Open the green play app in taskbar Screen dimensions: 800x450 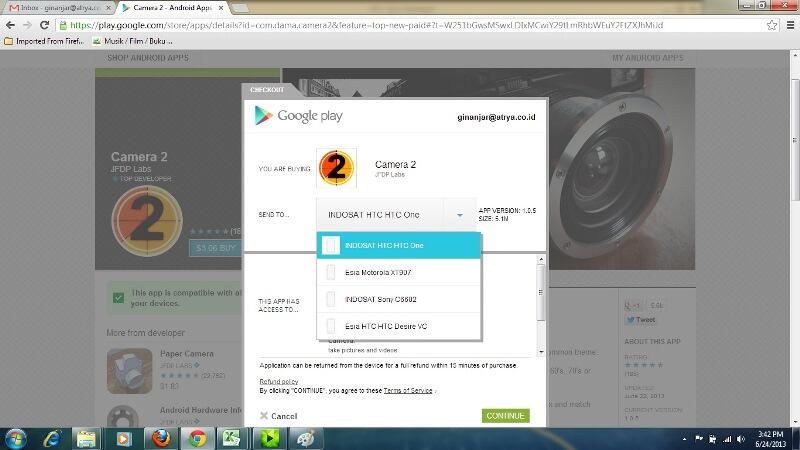point(269,439)
